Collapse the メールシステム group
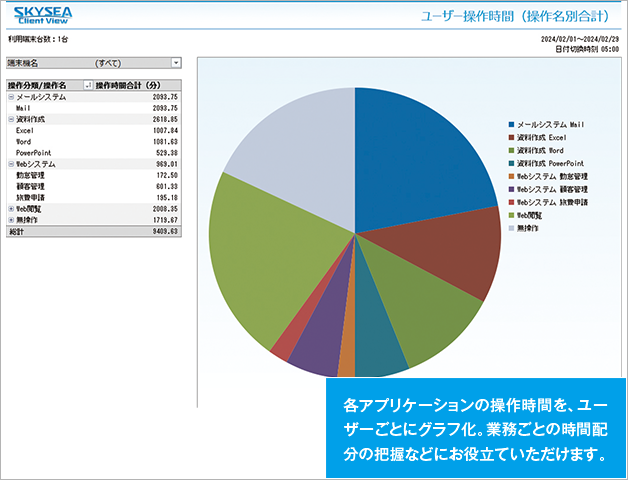 tap(11, 97)
